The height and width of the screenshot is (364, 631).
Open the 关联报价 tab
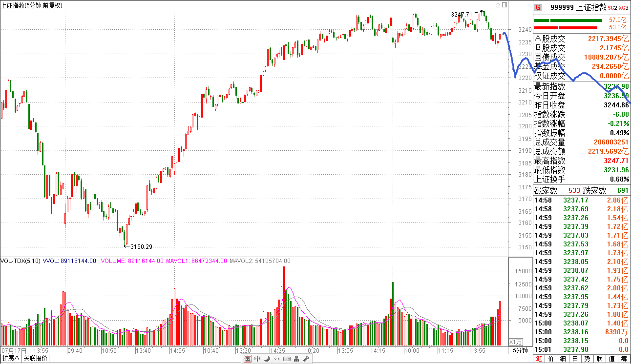[x=36, y=359]
